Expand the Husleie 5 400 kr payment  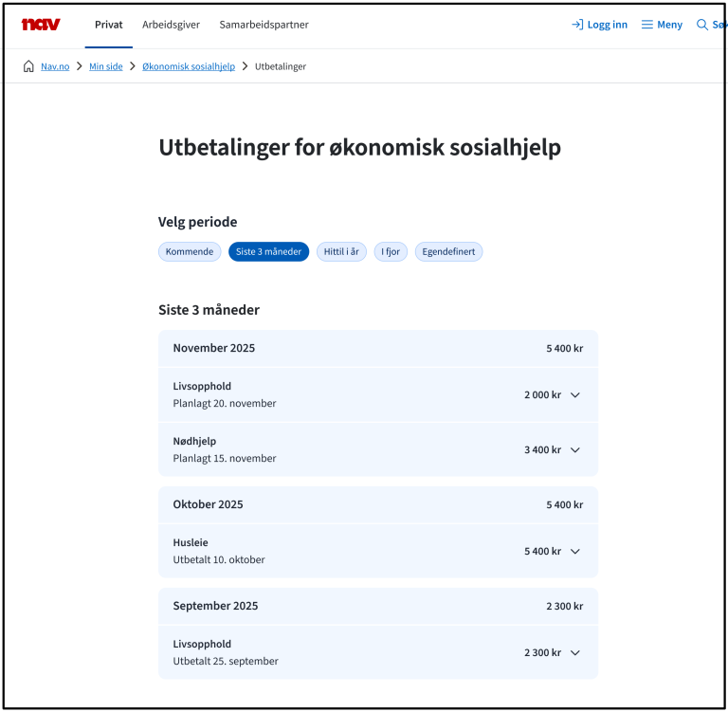574,552
